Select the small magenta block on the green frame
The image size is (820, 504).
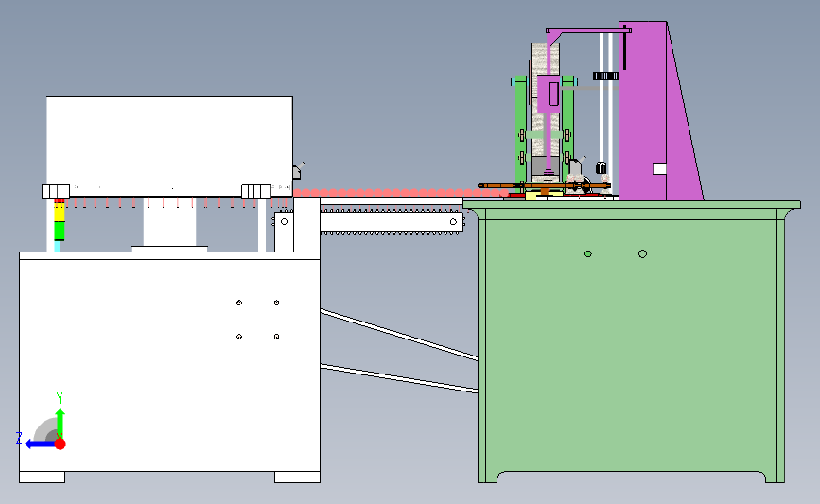[x=548, y=95]
